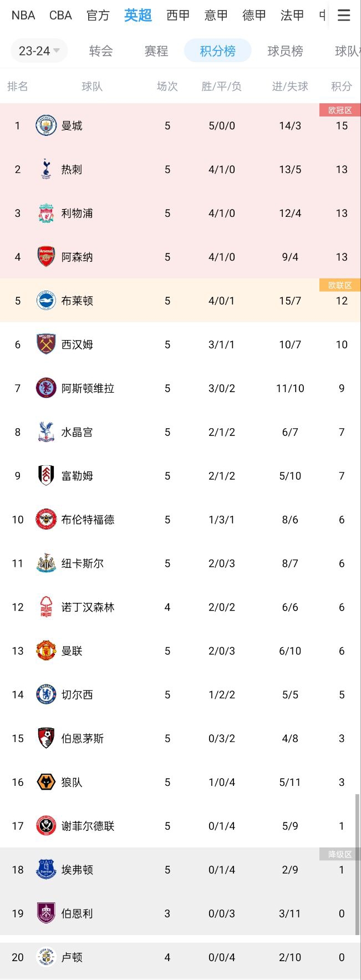Switch to the 赛程 (schedule) tab

(156, 51)
